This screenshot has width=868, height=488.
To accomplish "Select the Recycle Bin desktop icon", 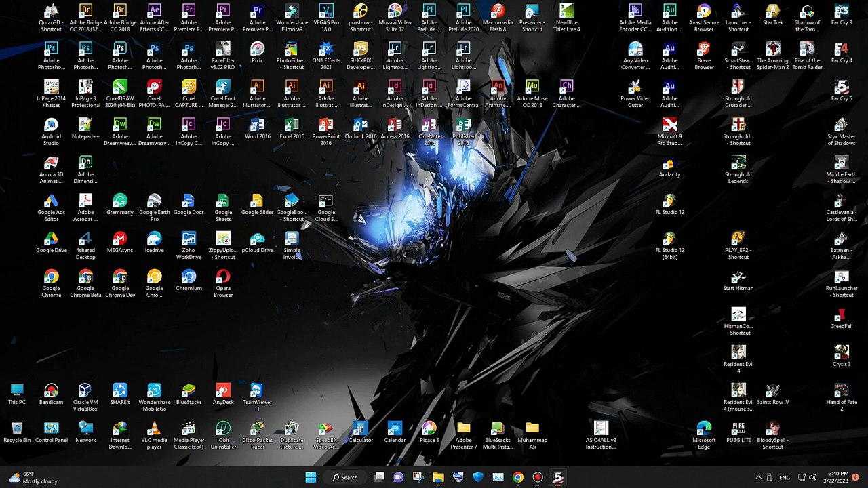I will (17, 432).
